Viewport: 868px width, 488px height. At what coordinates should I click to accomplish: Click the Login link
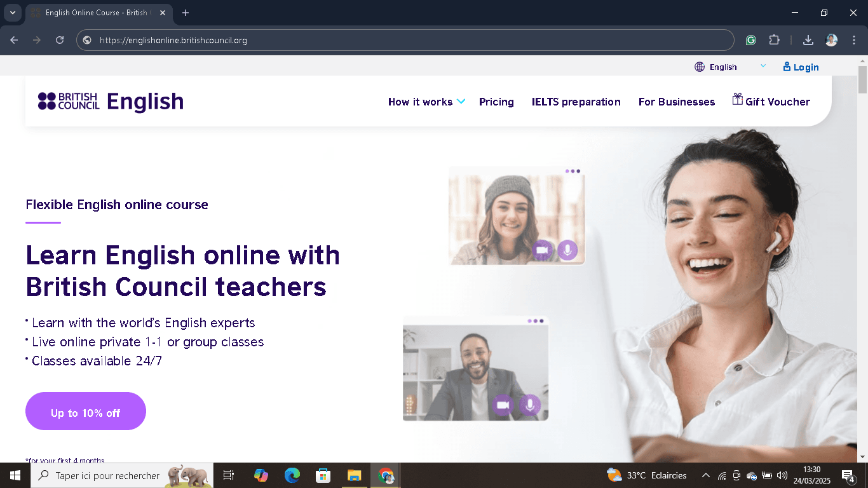coord(800,66)
